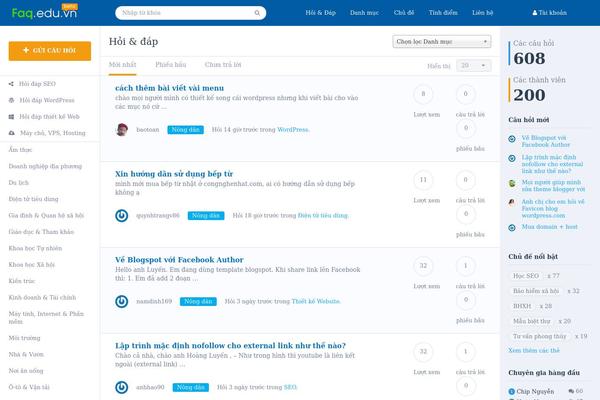The image size is (600, 400).
Task: Open the Hiển thị 20 per-page dropdown
Action: (473, 65)
